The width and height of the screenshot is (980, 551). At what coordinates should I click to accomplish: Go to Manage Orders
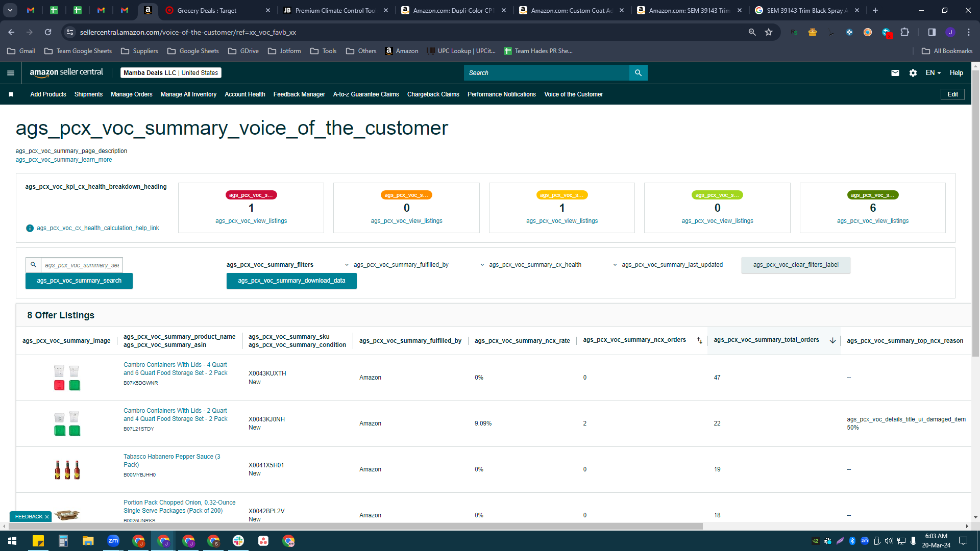132,94
